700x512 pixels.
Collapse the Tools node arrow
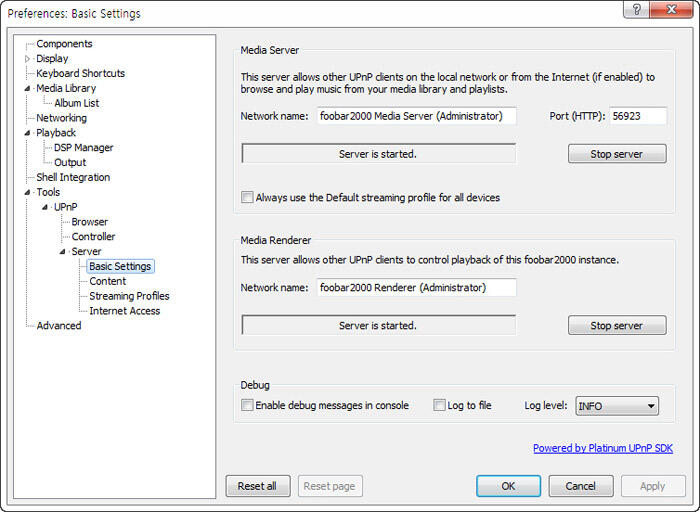coord(27,192)
